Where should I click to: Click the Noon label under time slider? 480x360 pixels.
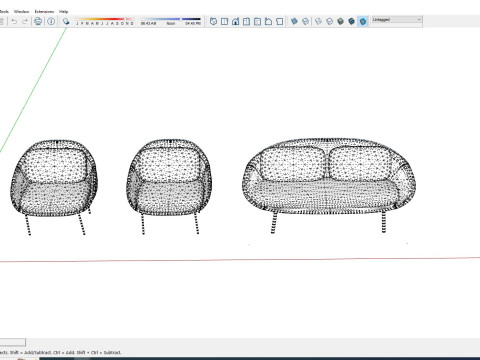(171, 24)
